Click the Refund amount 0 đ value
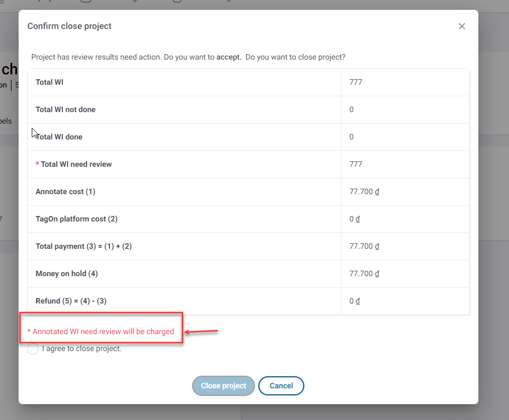Screen dimensions: 509x420 (x=355, y=301)
